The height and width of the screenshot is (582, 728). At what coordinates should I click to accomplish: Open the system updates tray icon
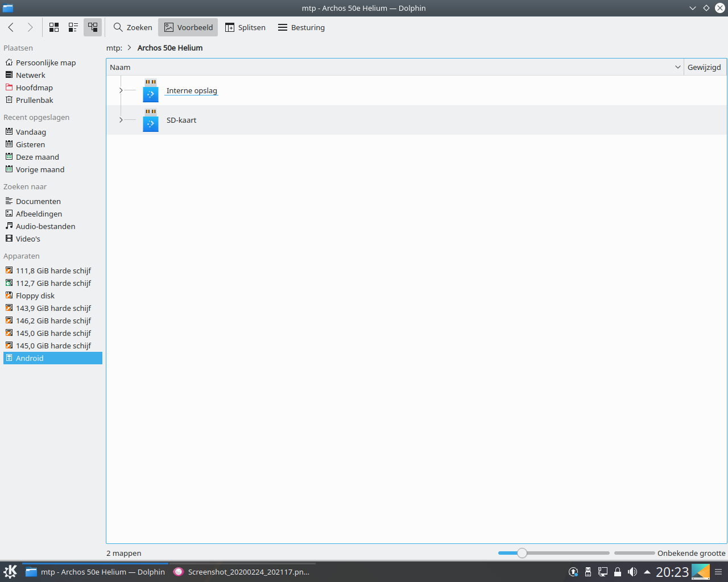(x=573, y=572)
